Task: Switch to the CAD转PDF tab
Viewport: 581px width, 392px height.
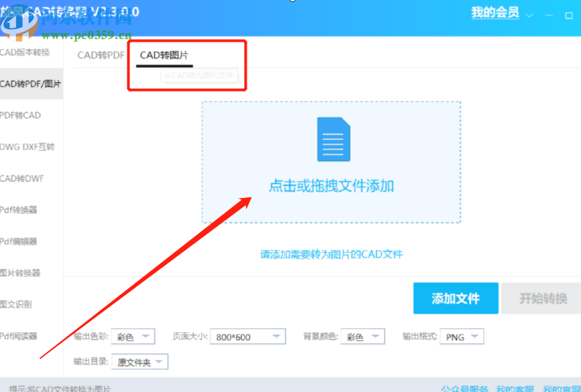Action: [101, 55]
